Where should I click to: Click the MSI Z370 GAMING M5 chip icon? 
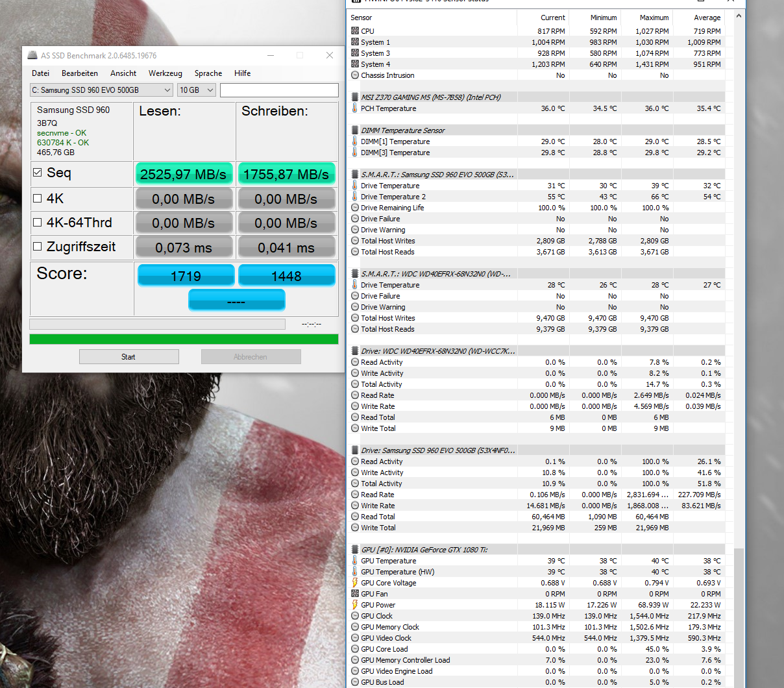coord(355,97)
